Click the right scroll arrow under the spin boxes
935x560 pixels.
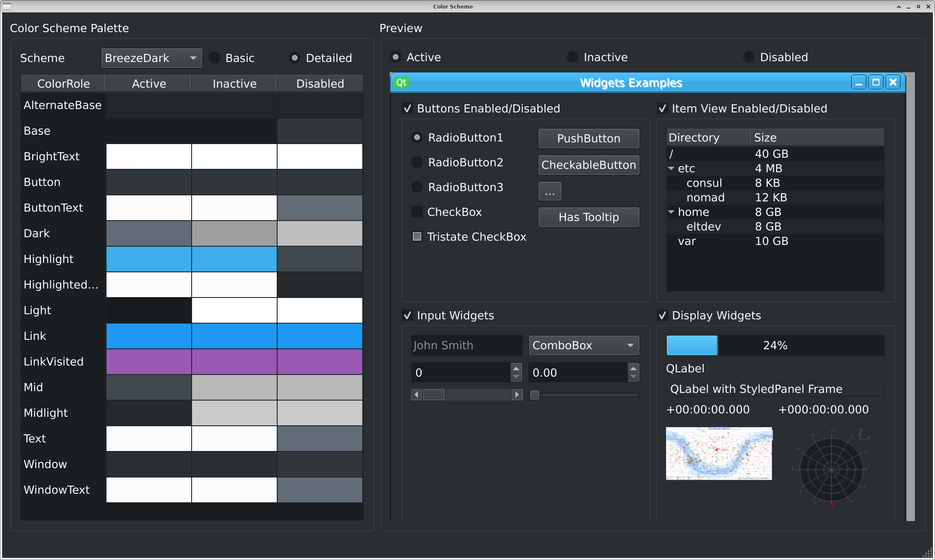tap(517, 395)
